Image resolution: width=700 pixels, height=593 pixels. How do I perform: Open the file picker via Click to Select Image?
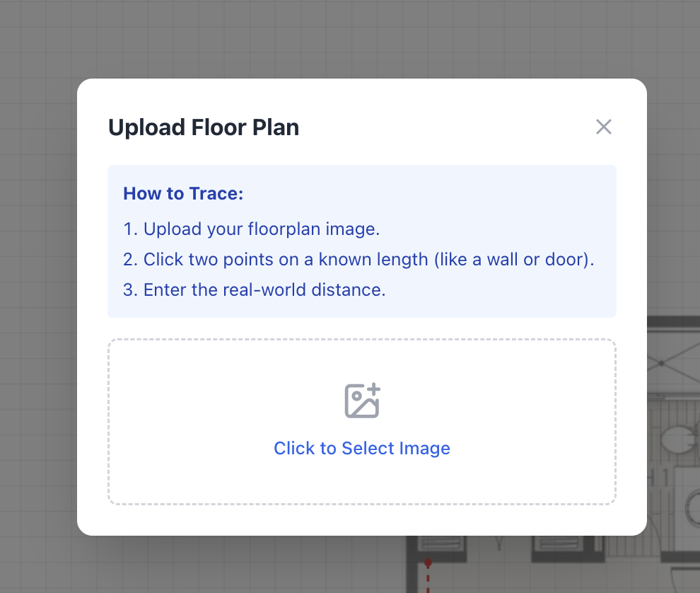coord(362,448)
